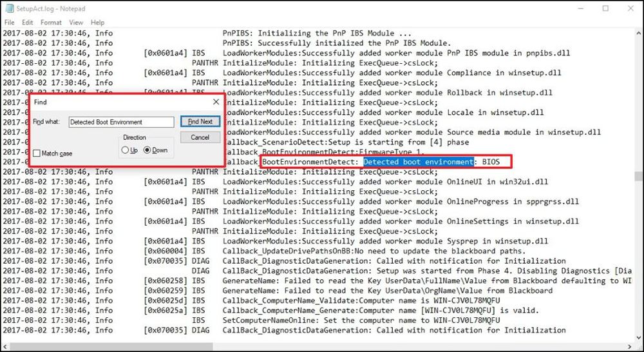Open the View menu
644x352 pixels.
tap(76, 22)
